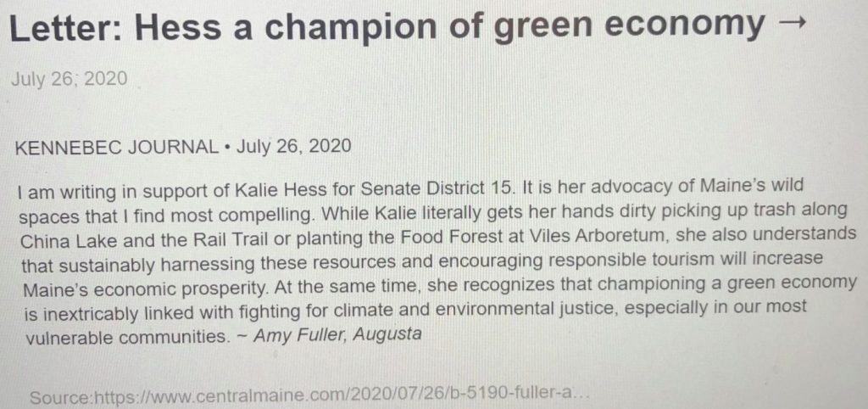Click the 'Source:' label before the URL
This screenshot has height=409, width=868.
(x=62, y=398)
